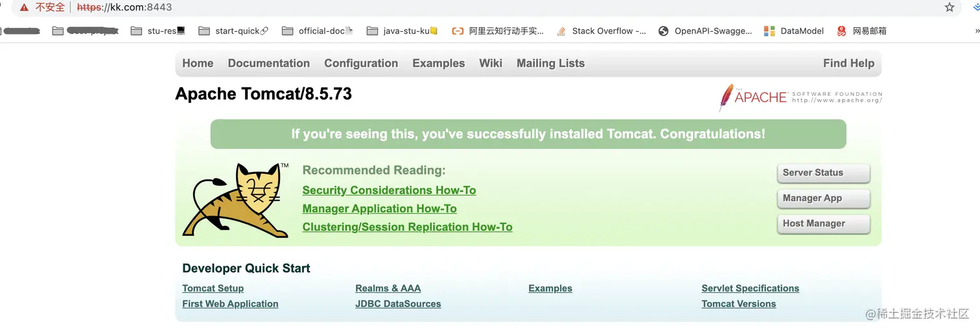Open the Realms & AAA link

(388, 288)
